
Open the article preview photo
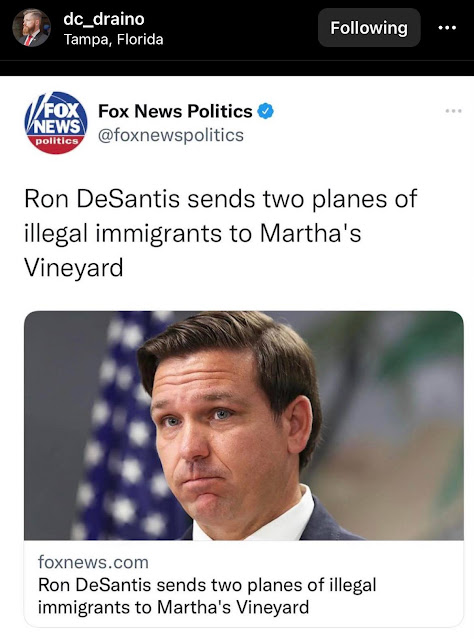coord(244,425)
